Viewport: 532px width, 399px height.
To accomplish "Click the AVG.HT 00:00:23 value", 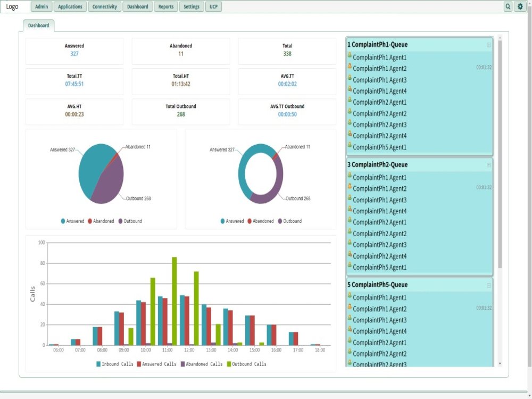I will click(74, 114).
